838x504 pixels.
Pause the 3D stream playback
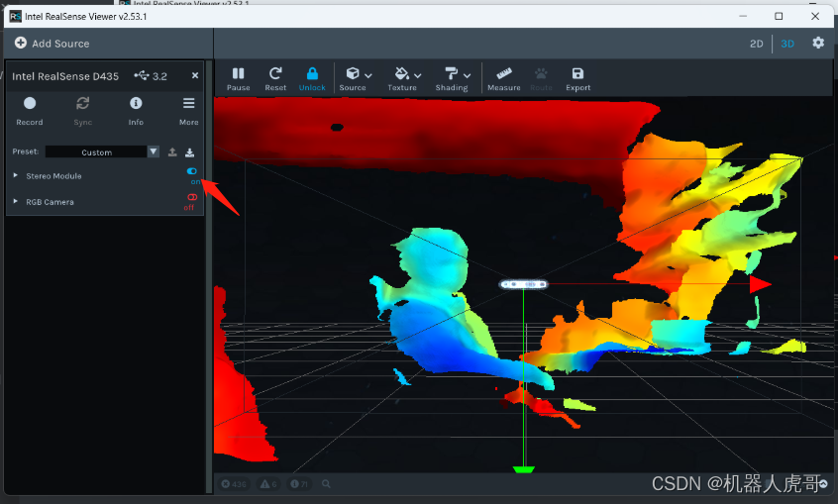coord(238,78)
